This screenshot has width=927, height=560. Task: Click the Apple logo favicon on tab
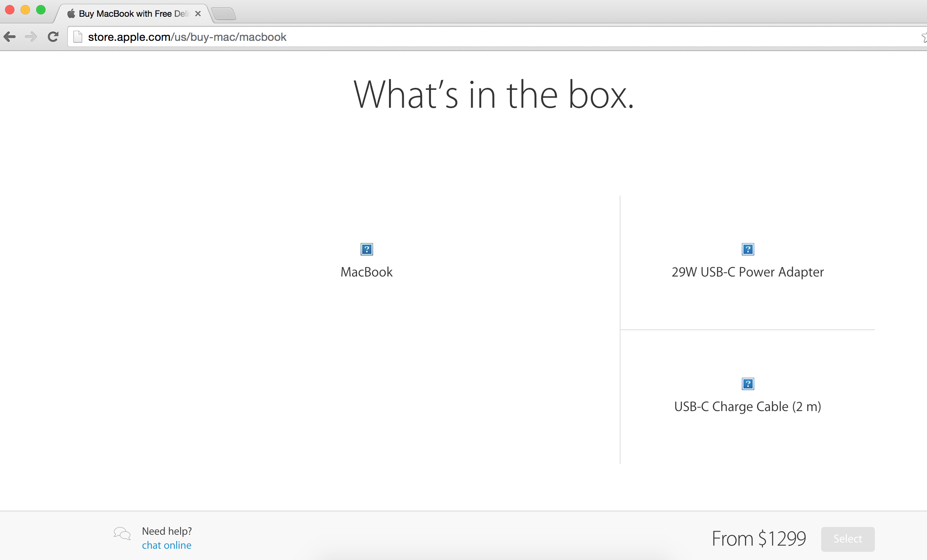click(x=71, y=14)
